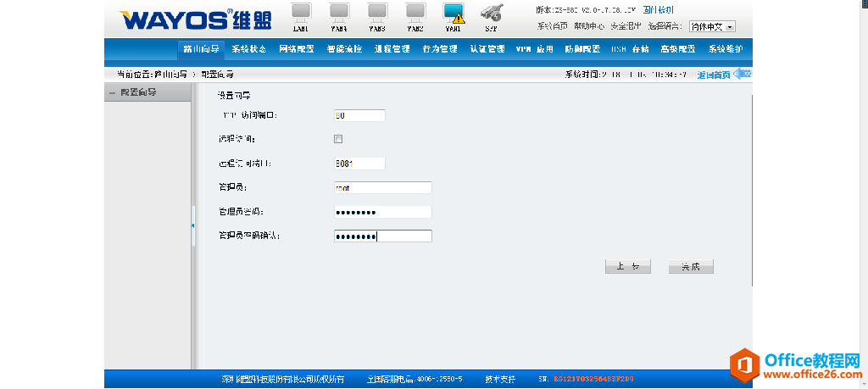Open the language selection dropdown
The height and width of the screenshot is (389, 868).
click(712, 26)
